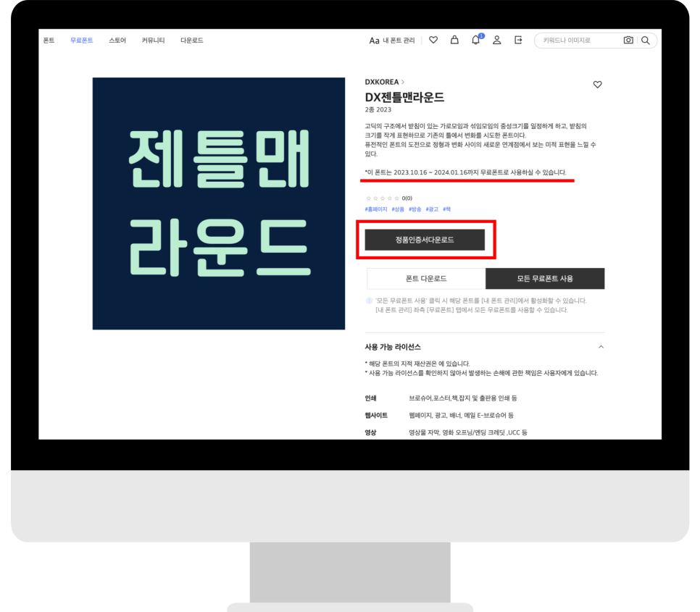Click the star rating row
The image size is (700, 612).
coord(383,198)
